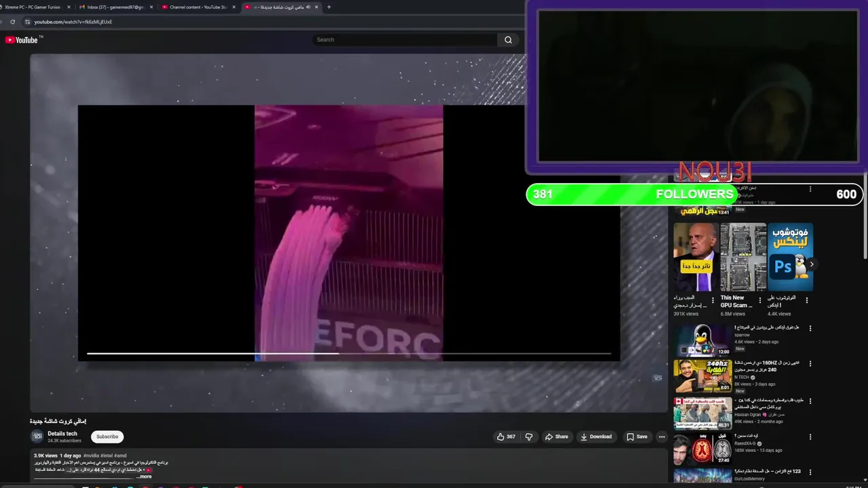
Task: Open the top 13:41 recommended video thumbnail
Action: click(703, 210)
